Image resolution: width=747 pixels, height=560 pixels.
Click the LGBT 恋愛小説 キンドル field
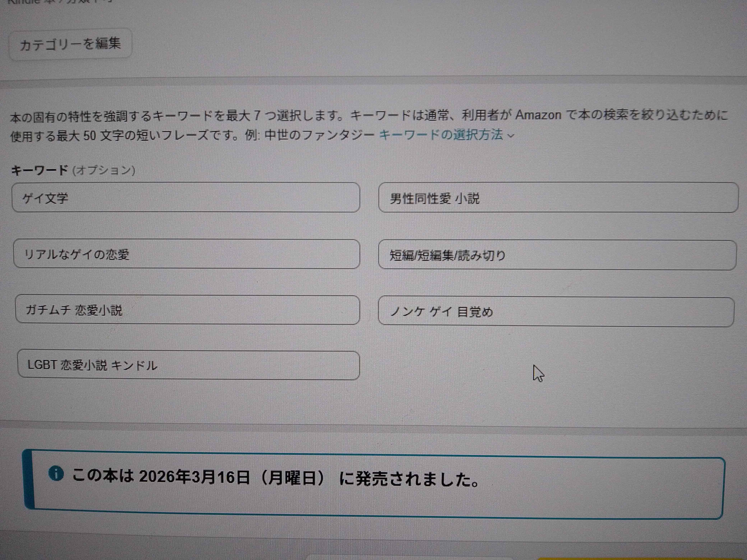pos(188,365)
